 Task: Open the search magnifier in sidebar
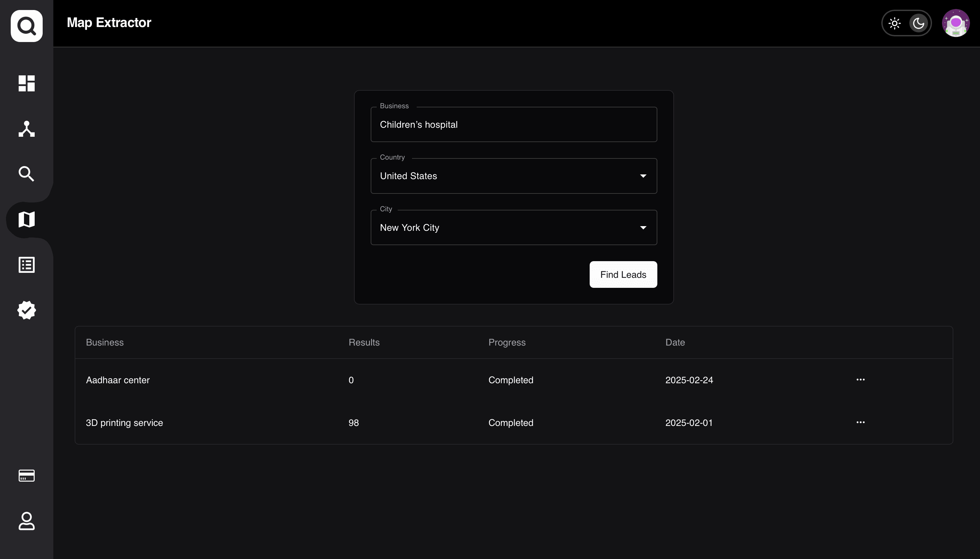[26, 174]
